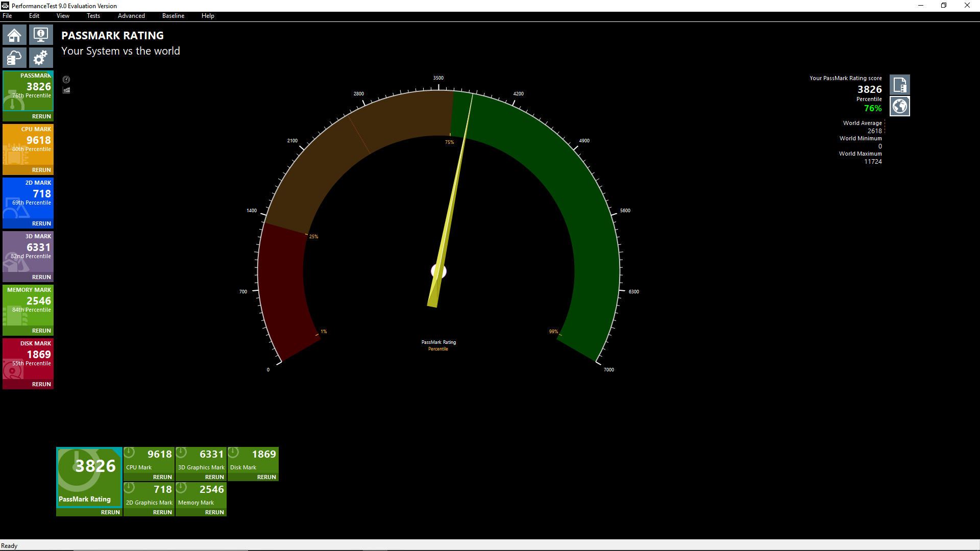Open the Tests menu
Screen dimensions: 980x551
tap(93, 16)
